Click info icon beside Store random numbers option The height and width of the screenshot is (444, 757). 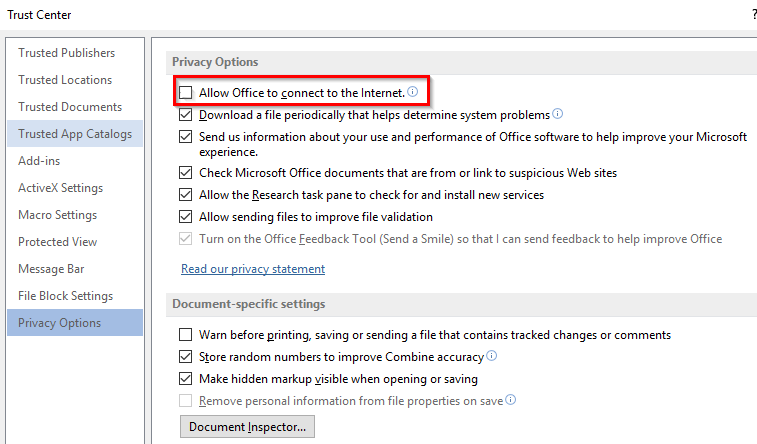pyautogui.click(x=491, y=355)
